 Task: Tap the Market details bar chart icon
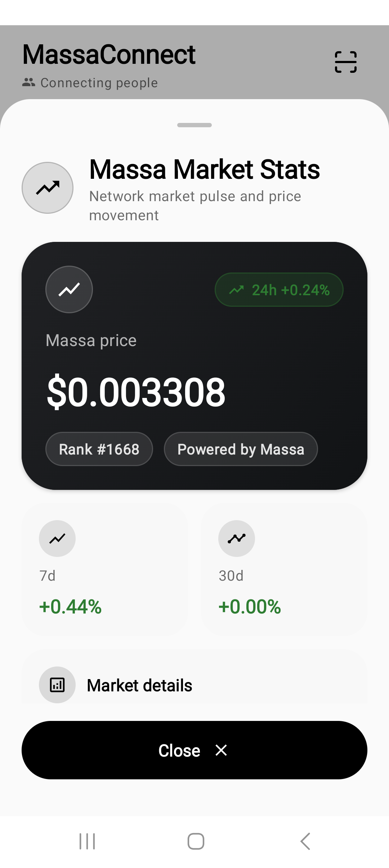(x=57, y=685)
